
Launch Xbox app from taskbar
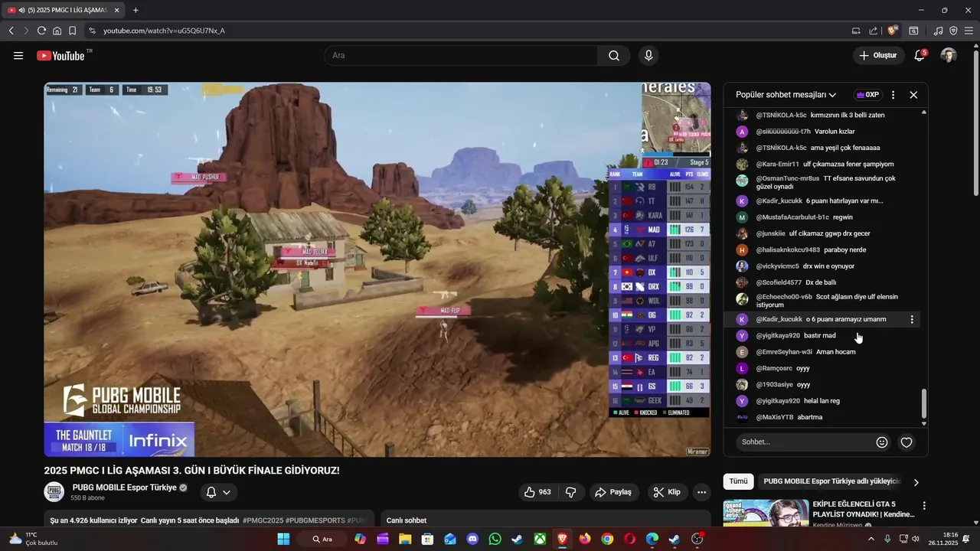540,539
